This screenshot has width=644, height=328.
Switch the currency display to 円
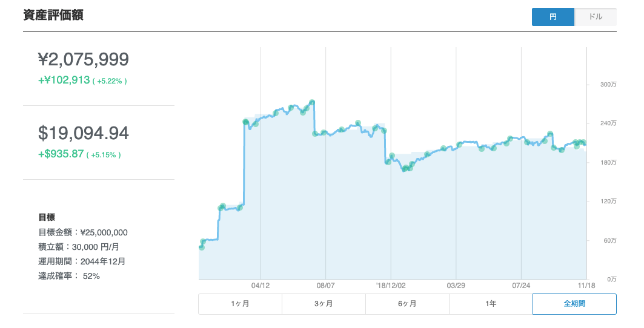(x=553, y=17)
